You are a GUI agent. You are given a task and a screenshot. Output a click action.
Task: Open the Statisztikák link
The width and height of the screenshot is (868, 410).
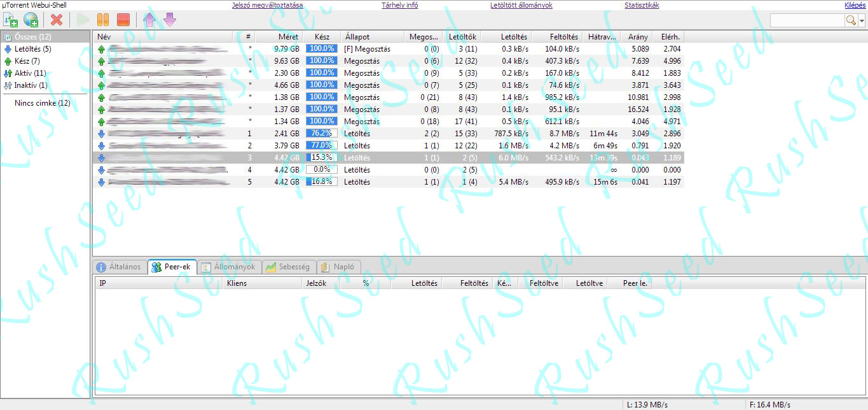642,5
